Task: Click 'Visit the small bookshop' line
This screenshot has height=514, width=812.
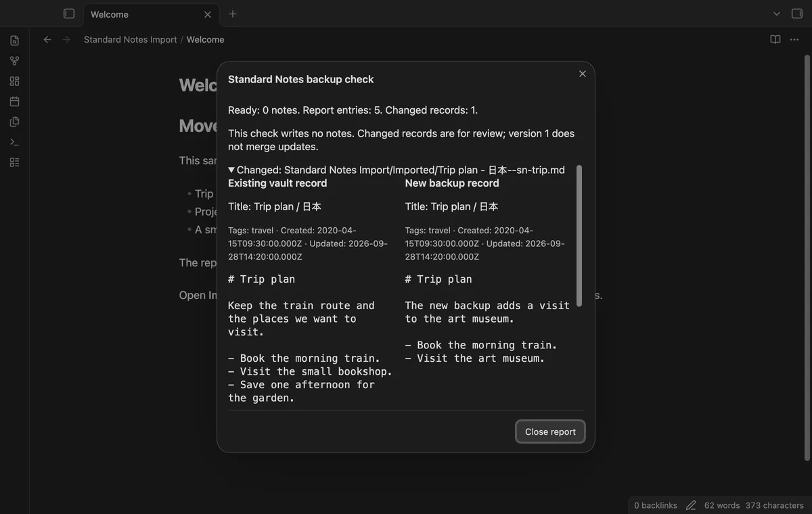Action: pos(311,371)
